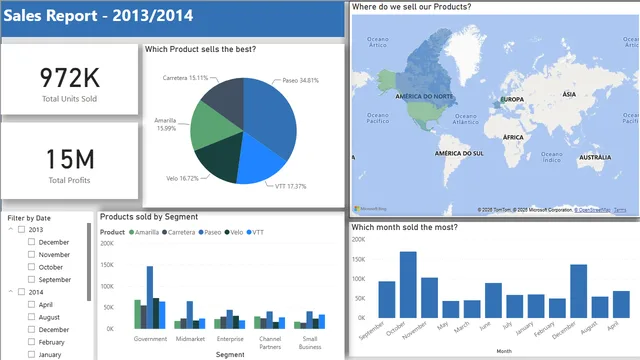This screenshot has height=360, width=640.
Task: Open the map Terms link
Action: [620, 210]
